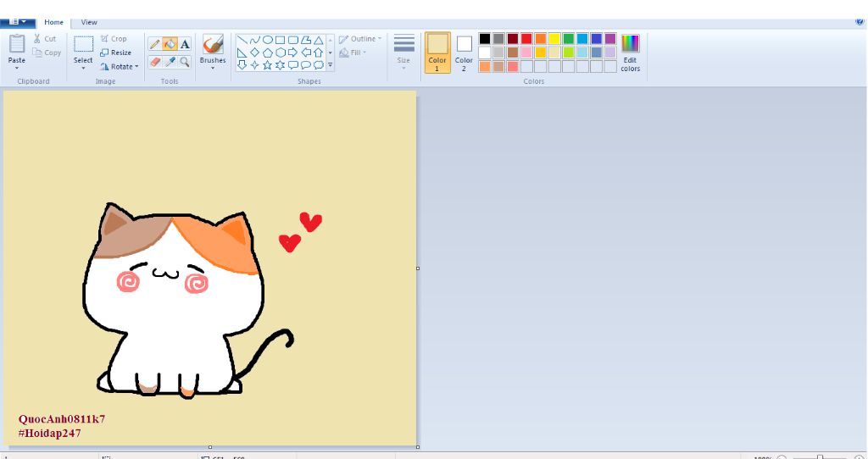Select the Magnifier tool
The height and width of the screenshot is (459, 868).
point(185,61)
